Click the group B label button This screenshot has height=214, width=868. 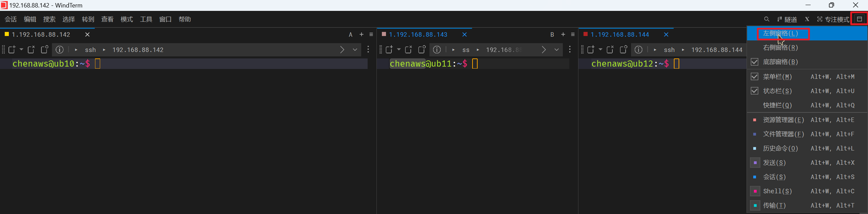[x=552, y=35]
